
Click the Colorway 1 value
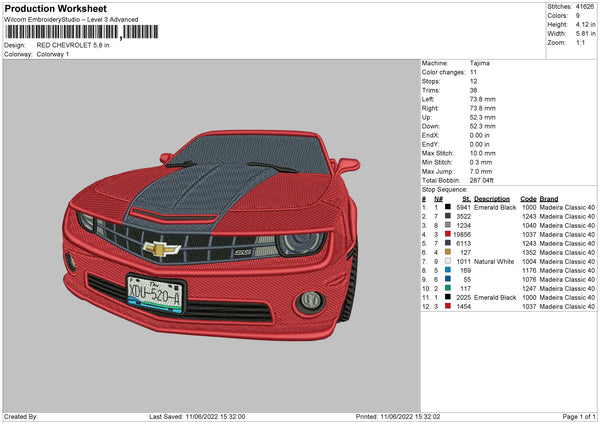coord(53,54)
